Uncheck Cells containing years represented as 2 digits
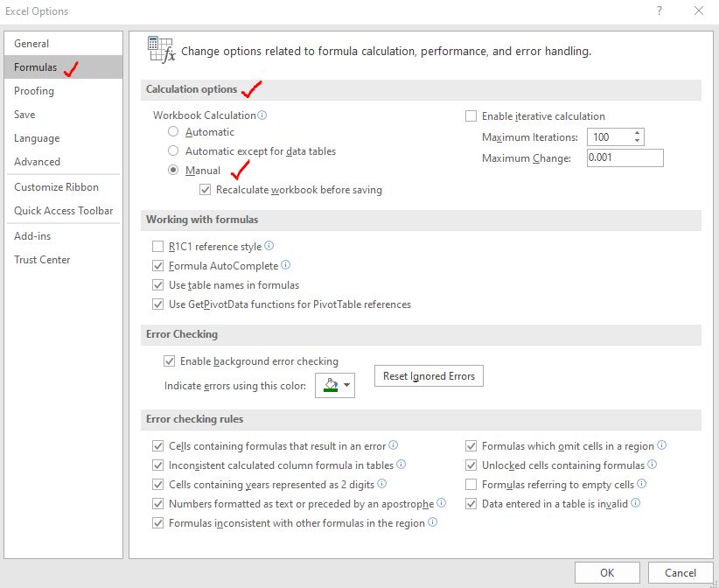 click(x=157, y=485)
